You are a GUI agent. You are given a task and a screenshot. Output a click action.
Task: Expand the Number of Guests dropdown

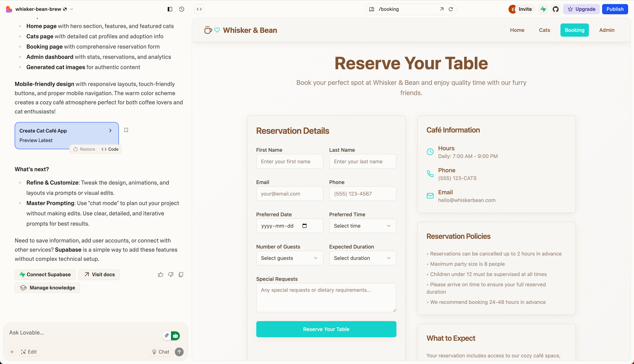289,258
